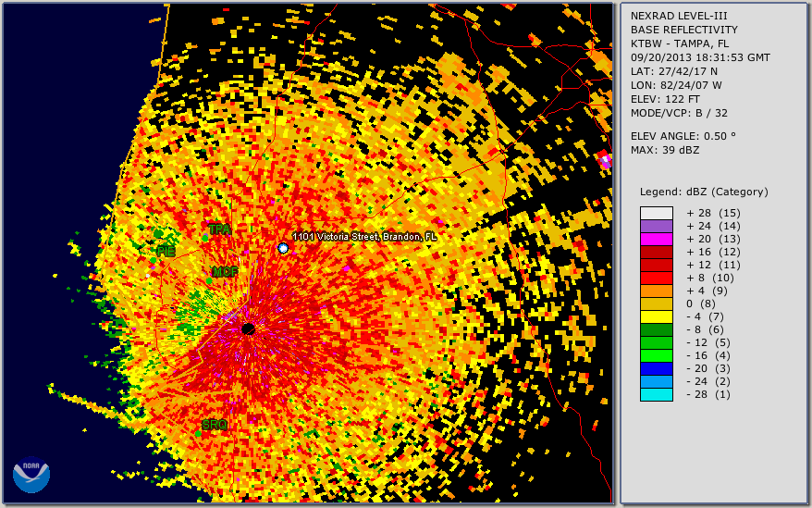Click the +4 (9) orange swatch
This screenshot has width=812, height=508.
click(656, 291)
